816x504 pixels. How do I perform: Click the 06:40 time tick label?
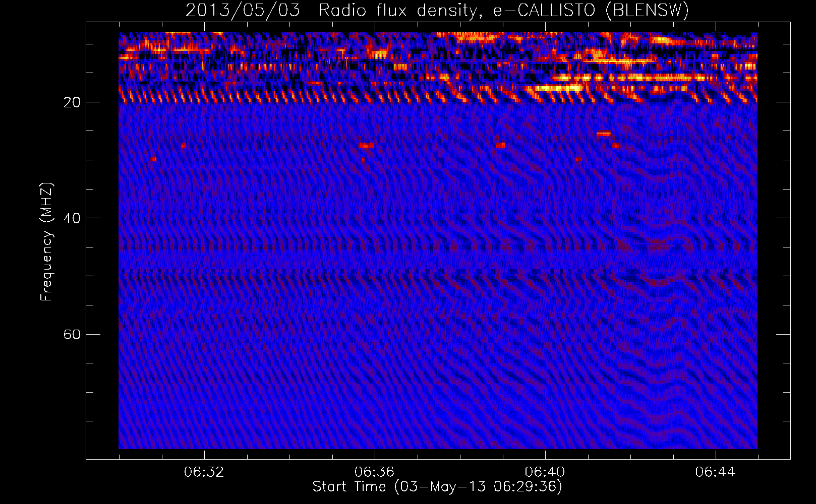tap(545, 472)
